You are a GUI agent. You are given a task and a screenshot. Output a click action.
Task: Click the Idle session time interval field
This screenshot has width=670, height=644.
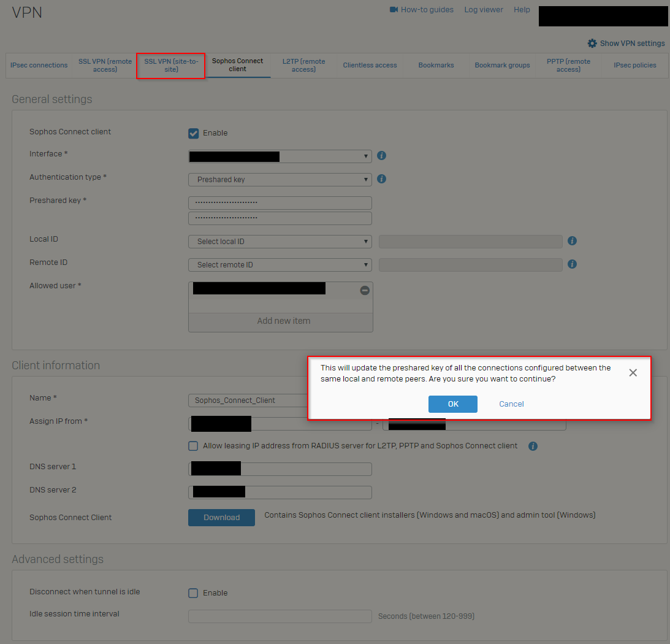tap(280, 616)
